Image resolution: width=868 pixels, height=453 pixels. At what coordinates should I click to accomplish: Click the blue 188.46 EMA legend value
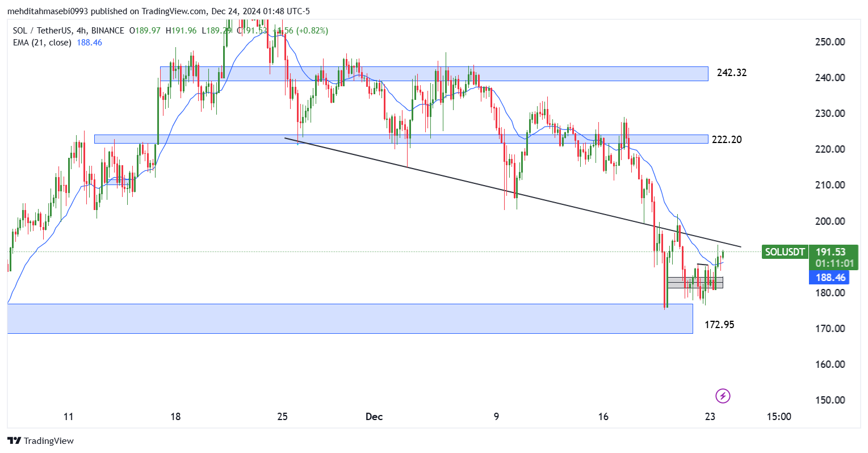(90, 43)
